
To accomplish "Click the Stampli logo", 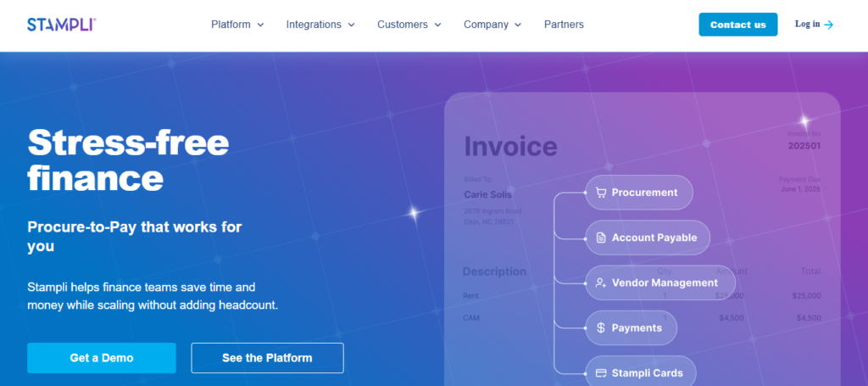I will click(x=61, y=25).
